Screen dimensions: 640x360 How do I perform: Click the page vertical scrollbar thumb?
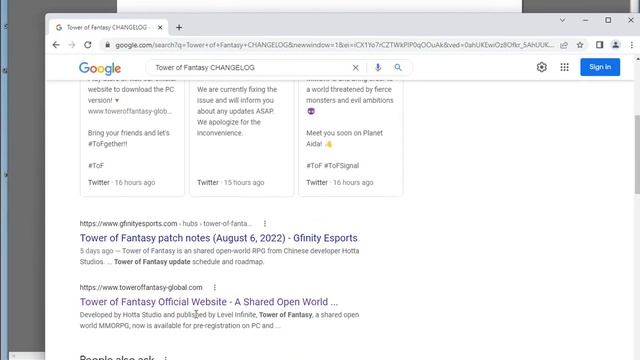coord(637,154)
